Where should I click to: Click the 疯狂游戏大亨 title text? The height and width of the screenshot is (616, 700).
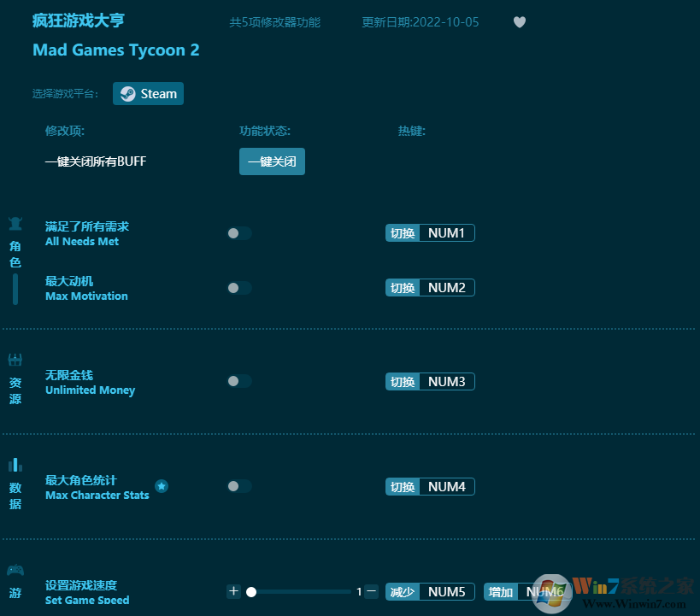point(79,21)
